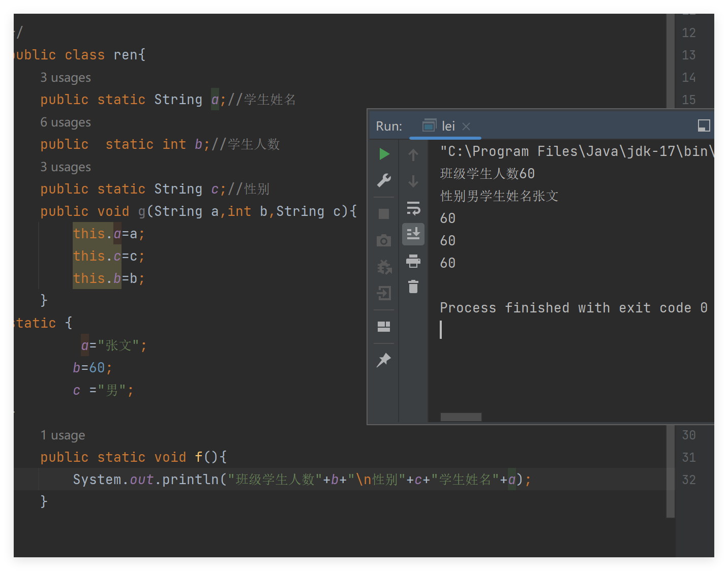Click line number 32 in gutter
Screen dimensions: 728x571
(x=689, y=480)
